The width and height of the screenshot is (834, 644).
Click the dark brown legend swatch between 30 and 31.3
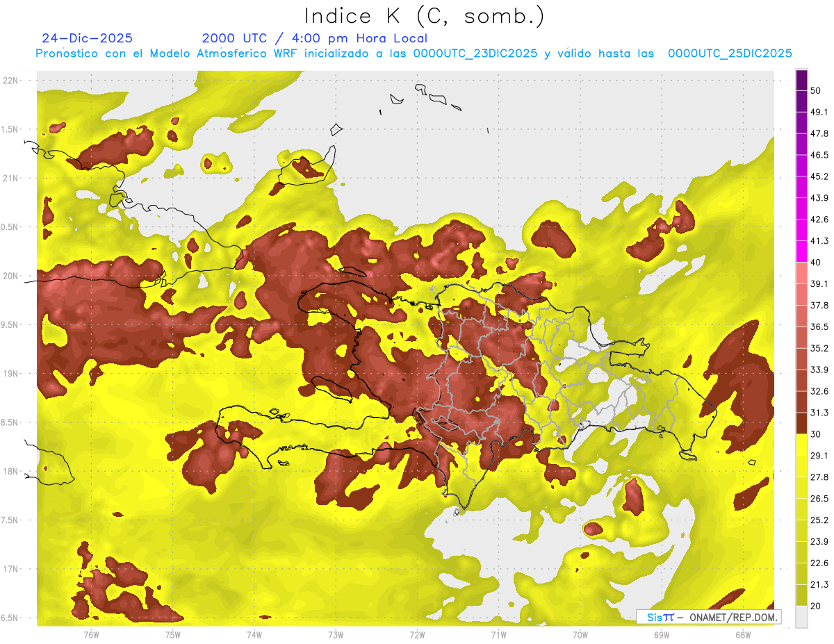(x=801, y=423)
